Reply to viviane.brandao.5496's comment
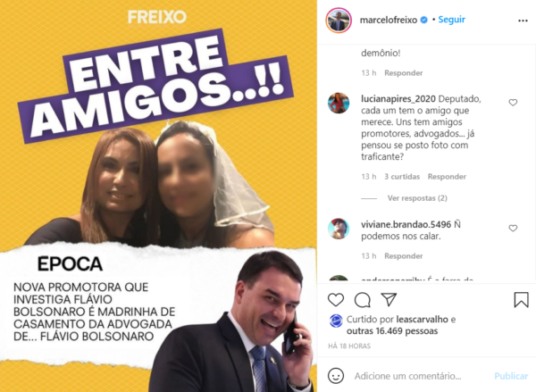This screenshot has height=392, width=536. (404, 256)
